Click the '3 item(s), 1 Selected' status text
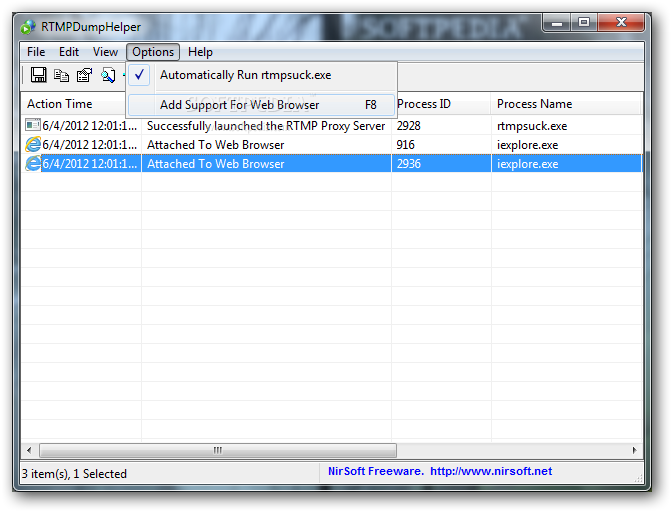The width and height of the screenshot is (672, 512). coord(75,474)
